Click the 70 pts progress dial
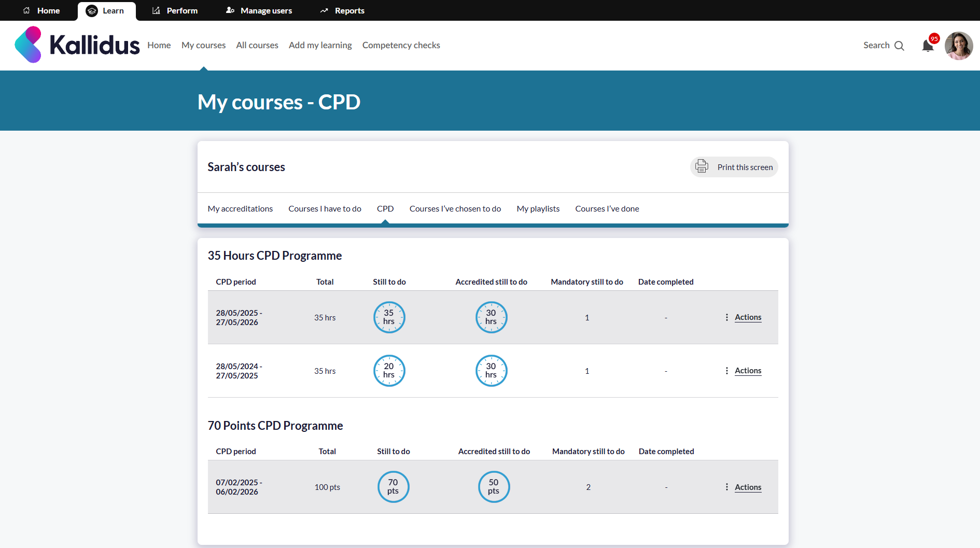The width and height of the screenshot is (980, 548). pos(393,487)
